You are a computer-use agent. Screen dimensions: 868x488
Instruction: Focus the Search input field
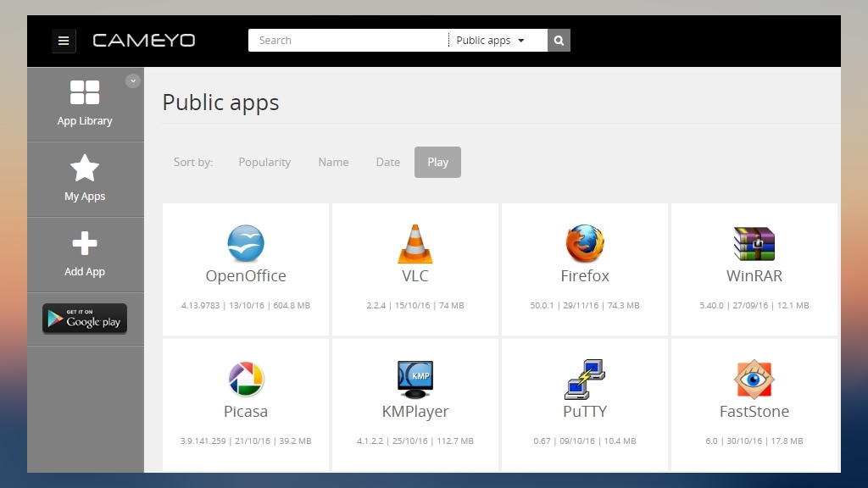pyautogui.click(x=348, y=41)
